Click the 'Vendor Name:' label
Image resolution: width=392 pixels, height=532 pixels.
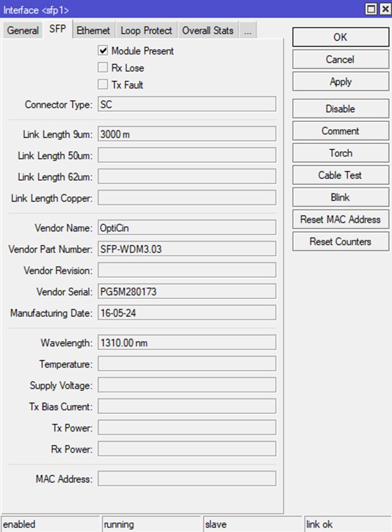point(63,228)
